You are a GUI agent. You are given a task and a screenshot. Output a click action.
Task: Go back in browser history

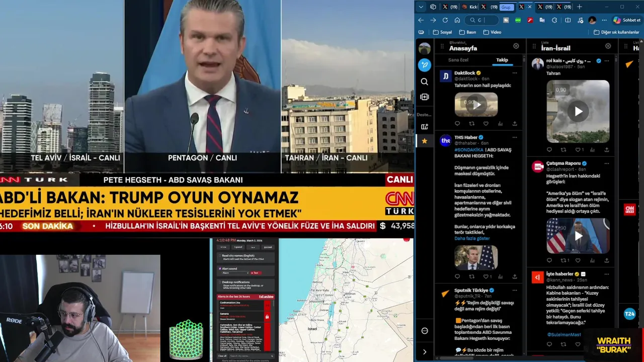(421, 20)
